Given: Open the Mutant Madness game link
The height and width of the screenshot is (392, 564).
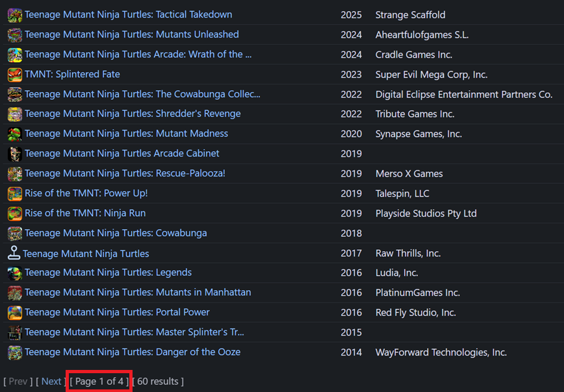Looking at the screenshot, I should point(126,134).
